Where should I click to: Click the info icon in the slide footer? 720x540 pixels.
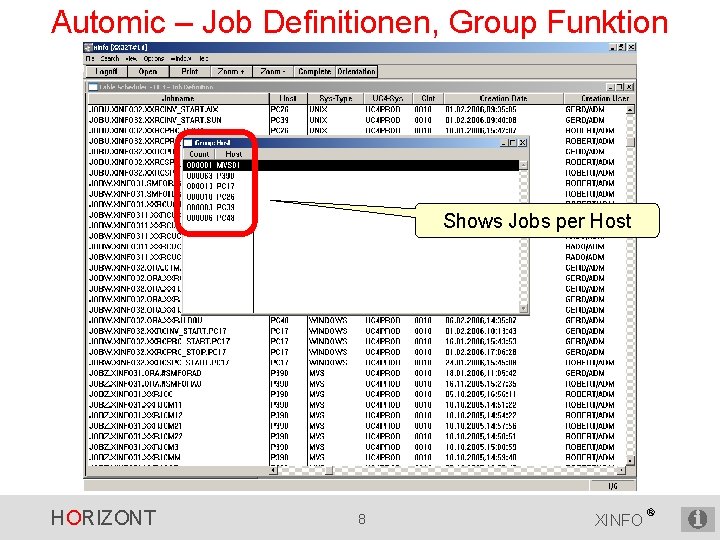(x=698, y=519)
